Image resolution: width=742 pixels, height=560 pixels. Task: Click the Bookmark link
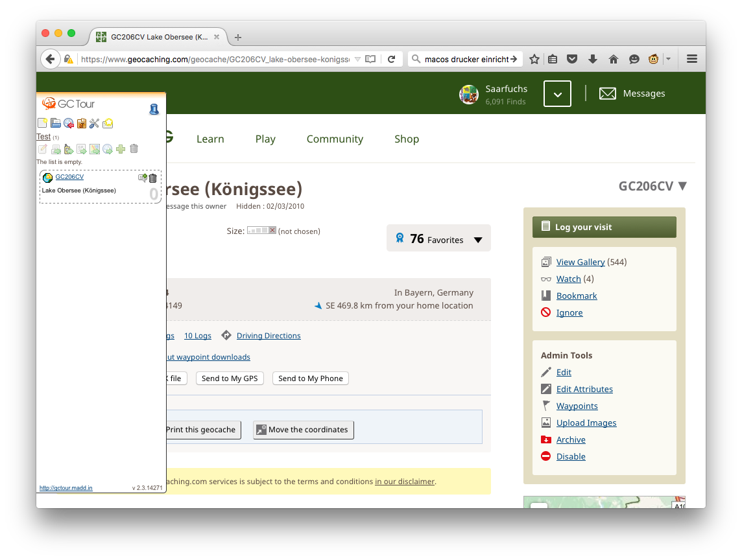[577, 296]
